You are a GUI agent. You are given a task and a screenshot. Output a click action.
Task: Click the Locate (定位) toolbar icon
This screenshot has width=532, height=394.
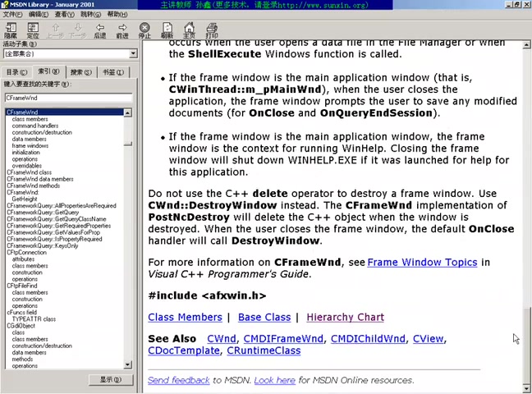(33, 30)
